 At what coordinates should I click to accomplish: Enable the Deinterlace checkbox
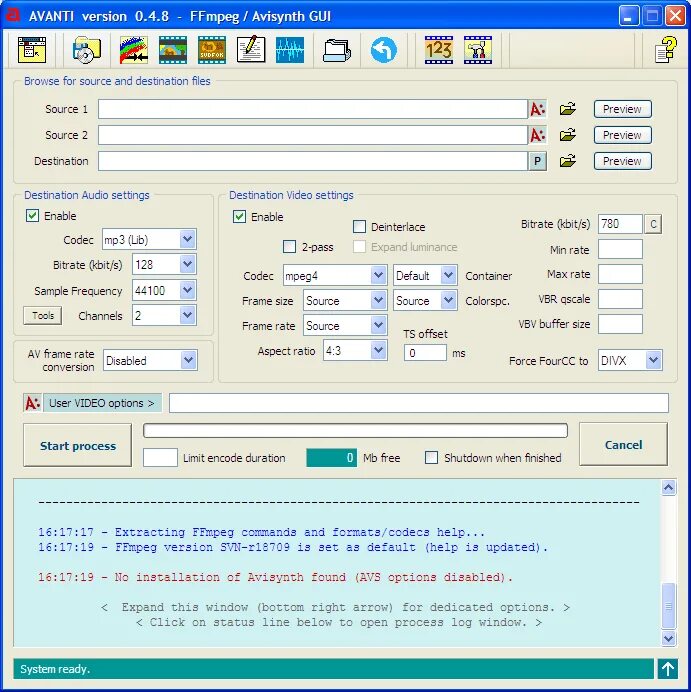(x=359, y=227)
